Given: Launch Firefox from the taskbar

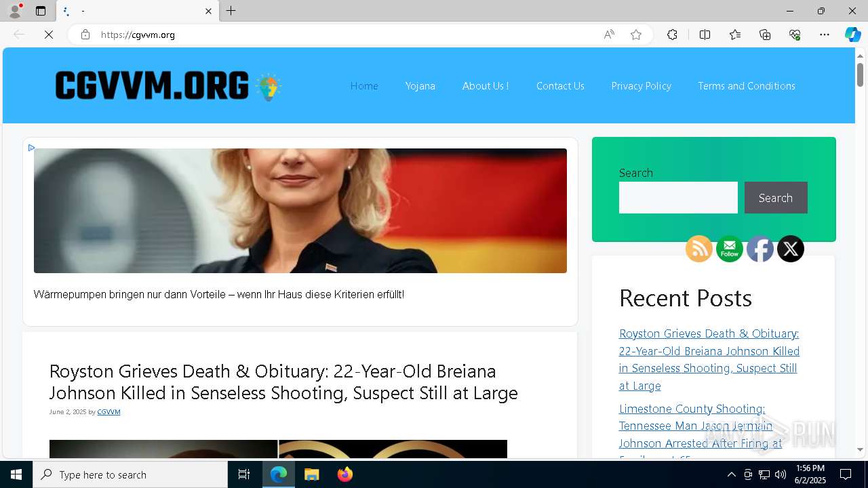Looking at the screenshot, I should (344, 474).
